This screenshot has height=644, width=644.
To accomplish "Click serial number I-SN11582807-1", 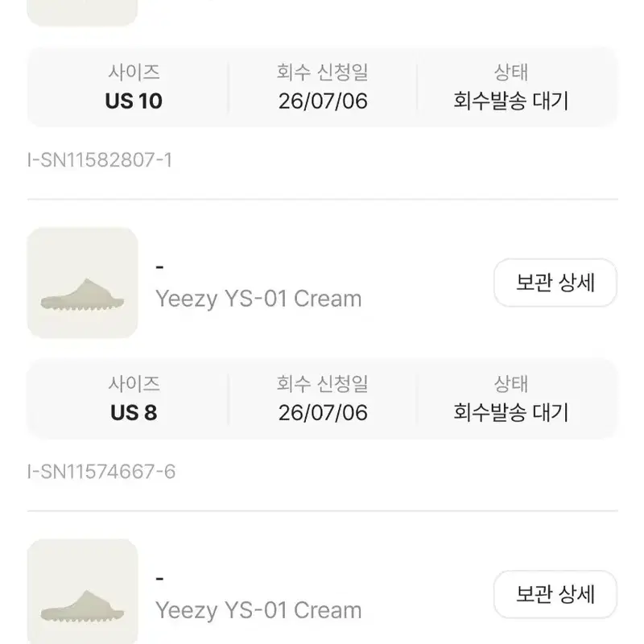I will 100,159.
